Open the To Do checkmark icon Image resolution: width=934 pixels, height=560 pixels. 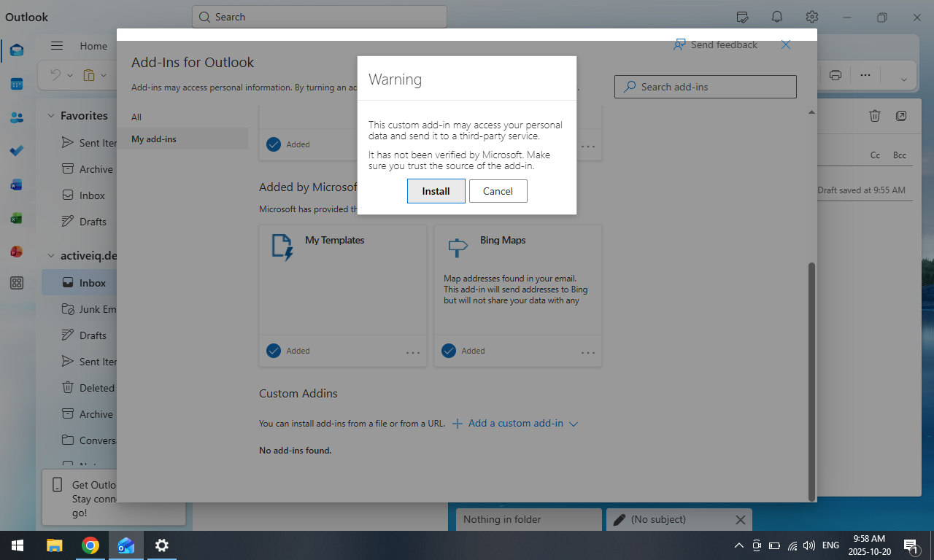[16, 151]
